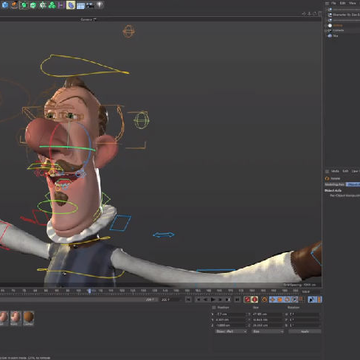
Task: Add a light from the toolbar
Action: (x=100, y=5)
